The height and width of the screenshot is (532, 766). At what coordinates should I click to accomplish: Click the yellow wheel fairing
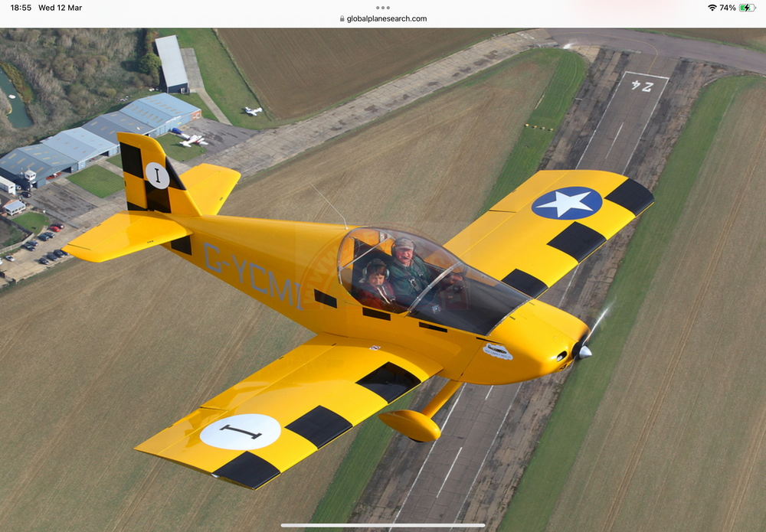(410, 425)
